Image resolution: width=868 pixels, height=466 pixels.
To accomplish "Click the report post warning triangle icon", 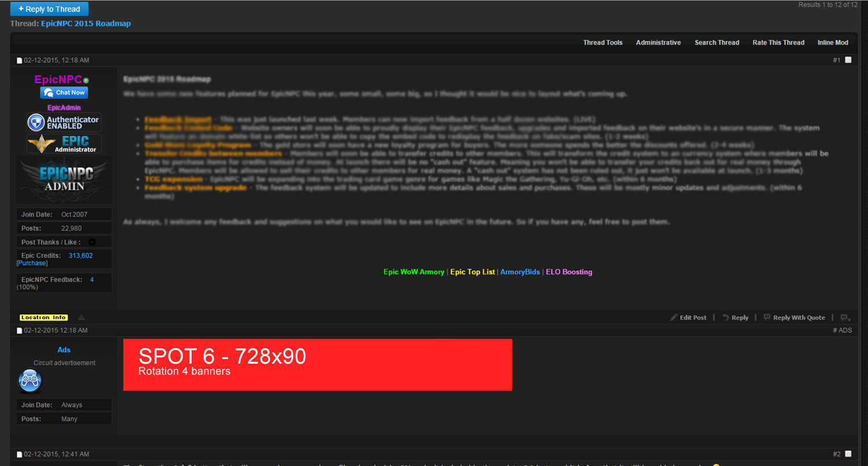I will pos(81,317).
